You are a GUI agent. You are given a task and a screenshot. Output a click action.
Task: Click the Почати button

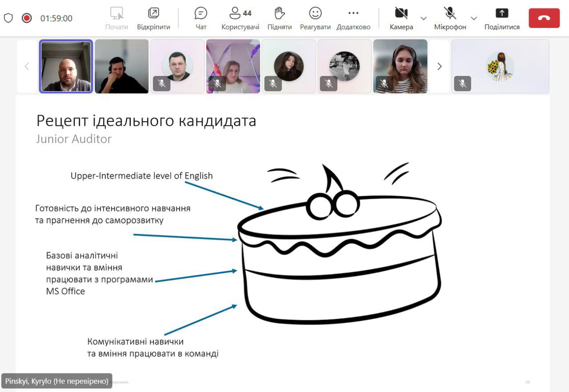(x=116, y=18)
